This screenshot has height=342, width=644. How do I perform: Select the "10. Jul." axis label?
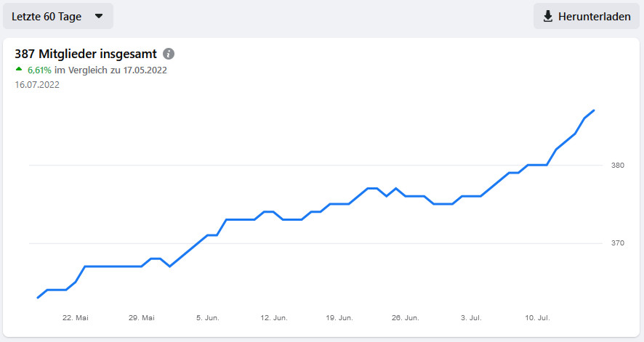[537, 318]
